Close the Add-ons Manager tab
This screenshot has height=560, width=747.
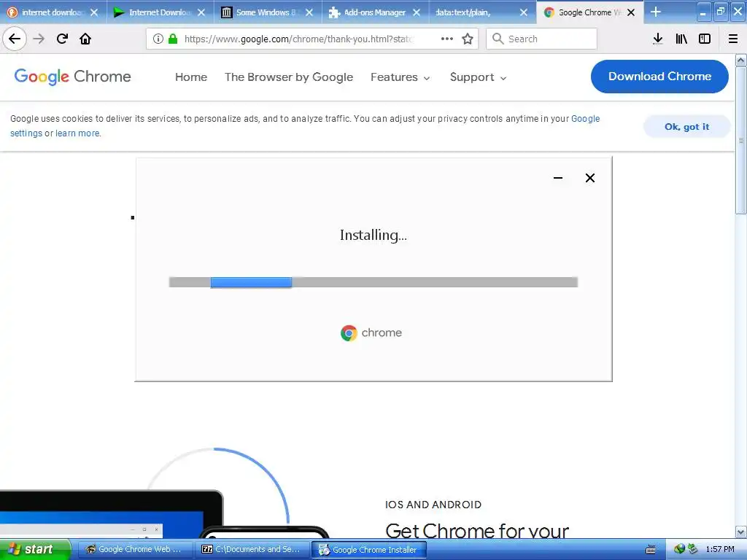[417, 12]
